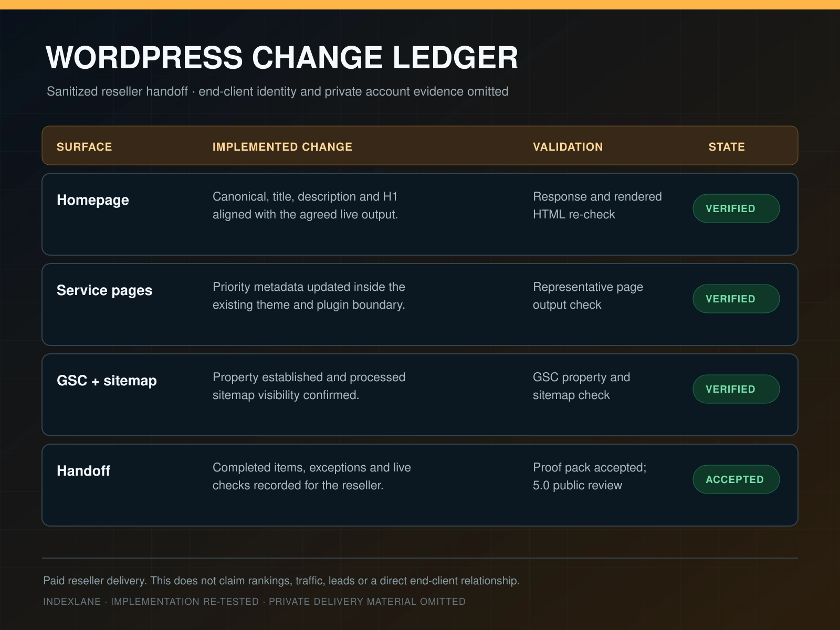The height and width of the screenshot is (630, 840).
Task: Select the IMPLEMENTED CHANGE column header
Action: [282, 147]
